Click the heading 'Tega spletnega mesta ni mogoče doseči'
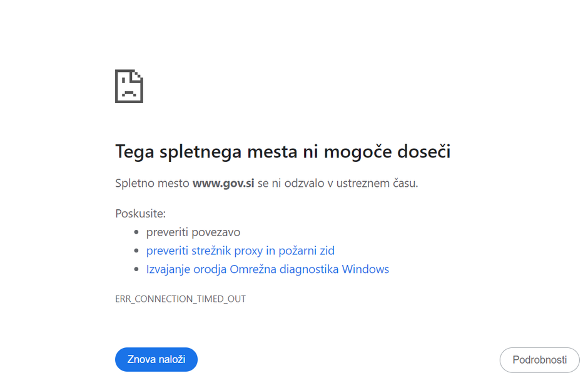 (284, 151)
